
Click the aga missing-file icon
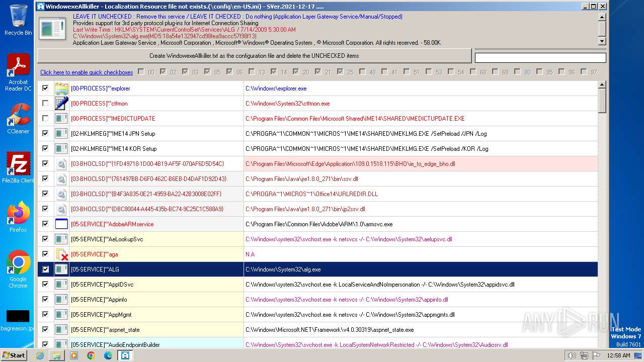click(x=61, y=254)
